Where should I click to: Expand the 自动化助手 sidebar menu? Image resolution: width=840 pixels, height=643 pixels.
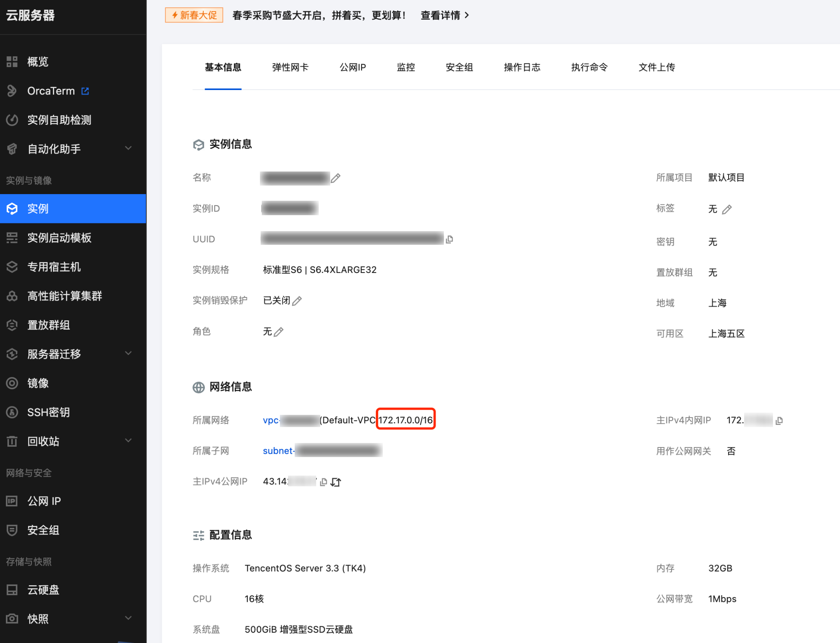tap(128, 149)
